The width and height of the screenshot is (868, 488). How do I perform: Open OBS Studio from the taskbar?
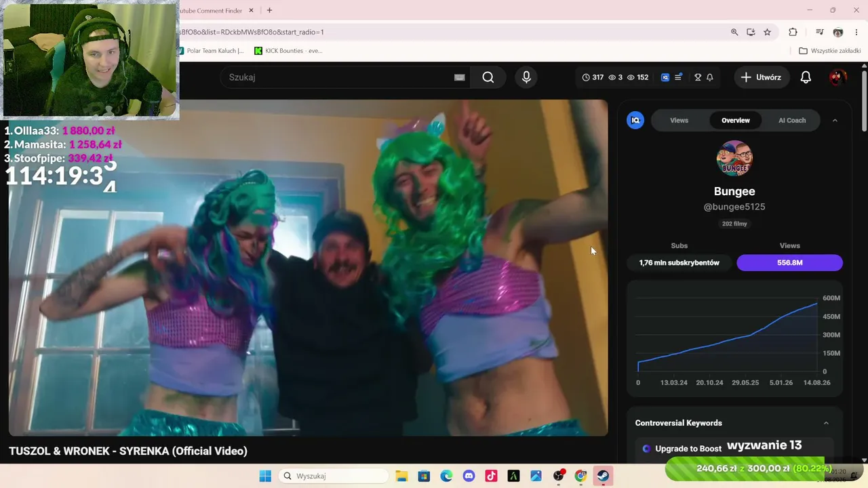tap(558, 476)
